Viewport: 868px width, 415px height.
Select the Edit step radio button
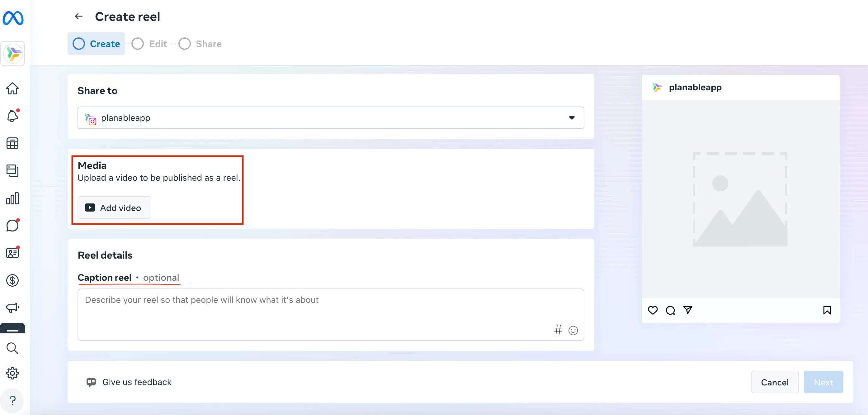[x=137, y=44]
